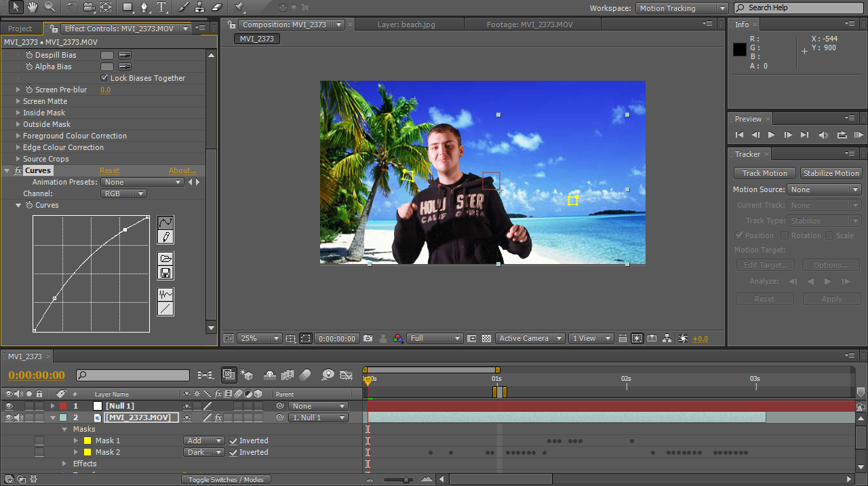The height and width of the screenshot is (486, 868).
Task: Select the Hand tool
Action: point(33,8)
